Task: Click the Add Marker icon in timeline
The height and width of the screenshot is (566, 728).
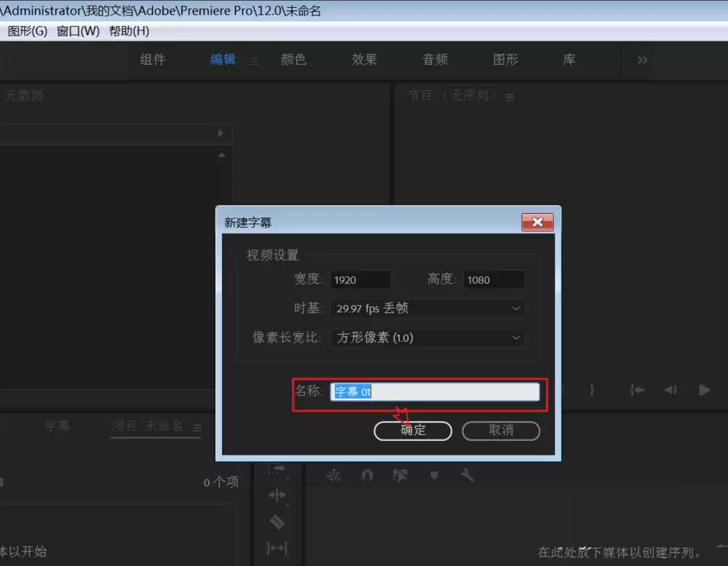Action: tap(435, 476)
